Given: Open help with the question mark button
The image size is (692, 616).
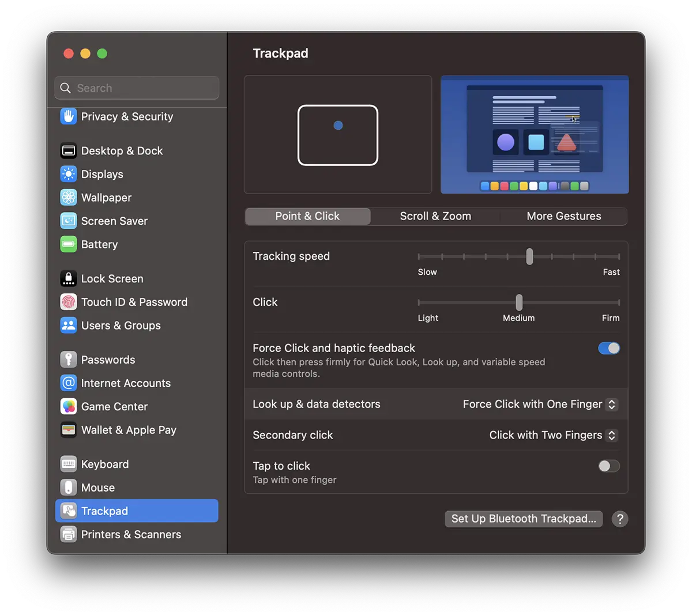Looking at the screenshot, I should (620, 519).
